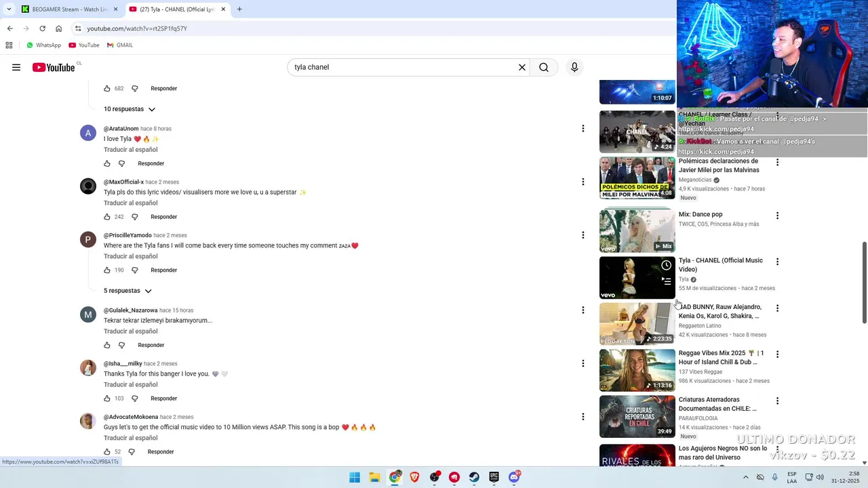Open the YouTube bookmark
This screenshot has width=868, height=488.
click(84, 45)
